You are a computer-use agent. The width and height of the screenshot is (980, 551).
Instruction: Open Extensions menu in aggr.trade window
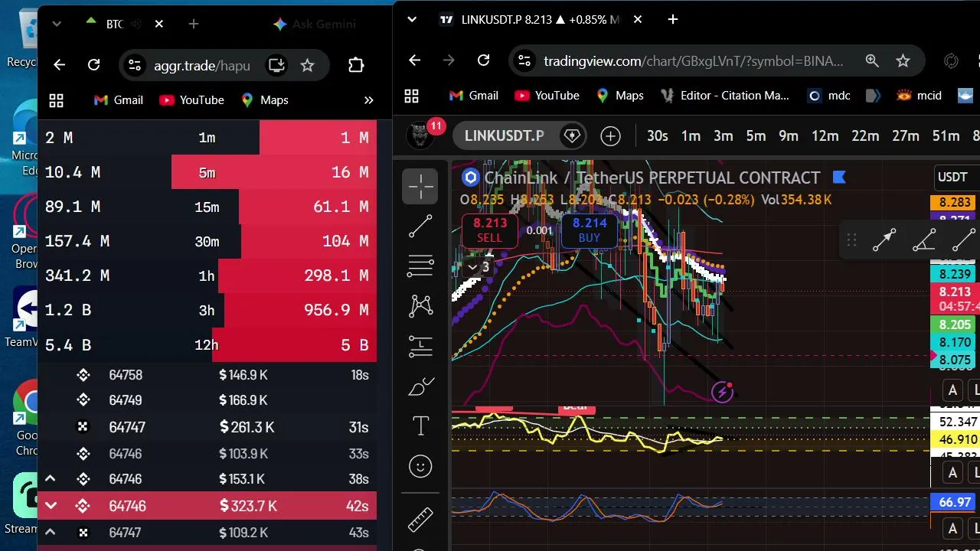pos(356,65)
